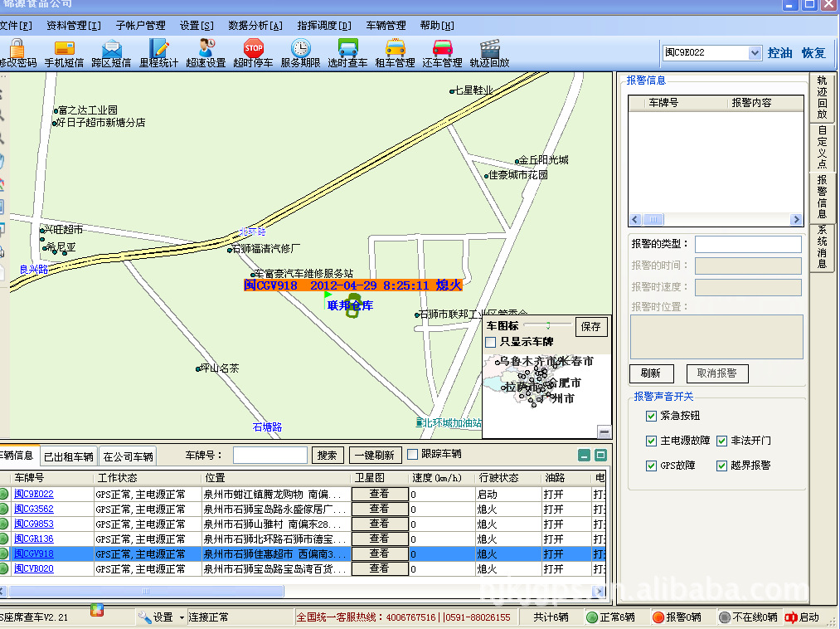Click the 里程统计 mileage statistics icon

pyautogui.click(x=158, y=53)
